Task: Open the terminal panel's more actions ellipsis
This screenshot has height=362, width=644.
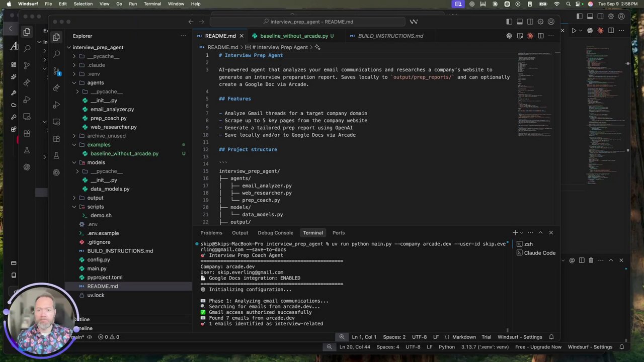Action: (530, 233)
